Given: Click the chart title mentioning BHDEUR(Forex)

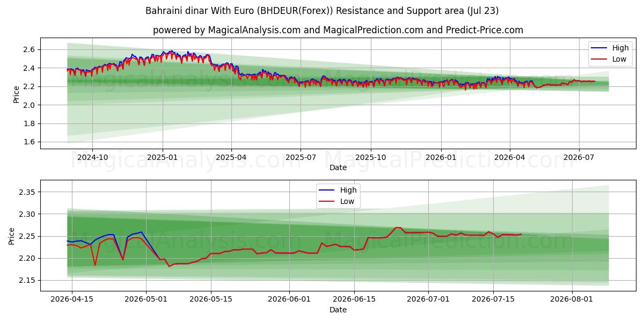Looking at the screenshot, I should [322, 11].
